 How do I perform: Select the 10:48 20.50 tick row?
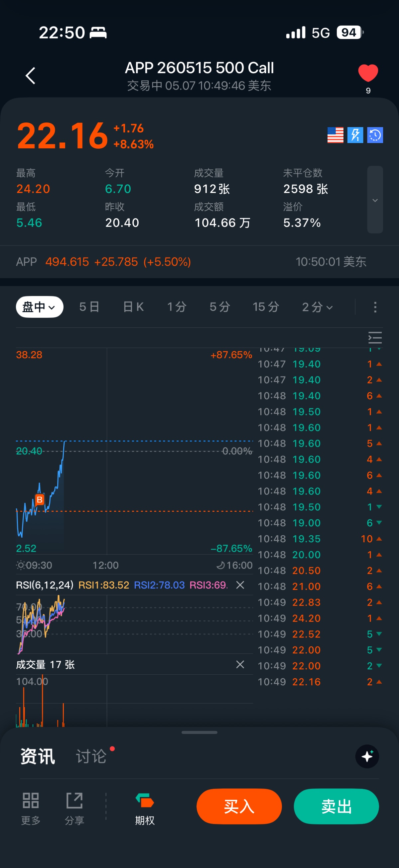320,571
